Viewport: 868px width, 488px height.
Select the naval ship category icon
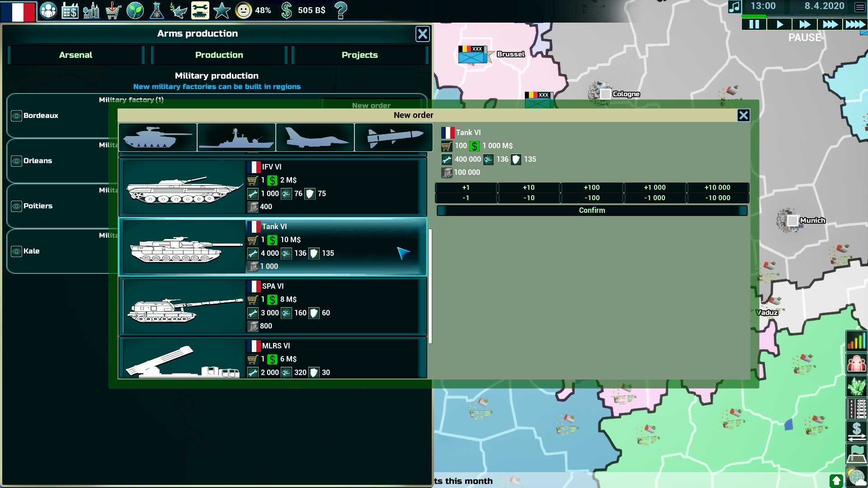pyautogui.click(x=236, y=137)
